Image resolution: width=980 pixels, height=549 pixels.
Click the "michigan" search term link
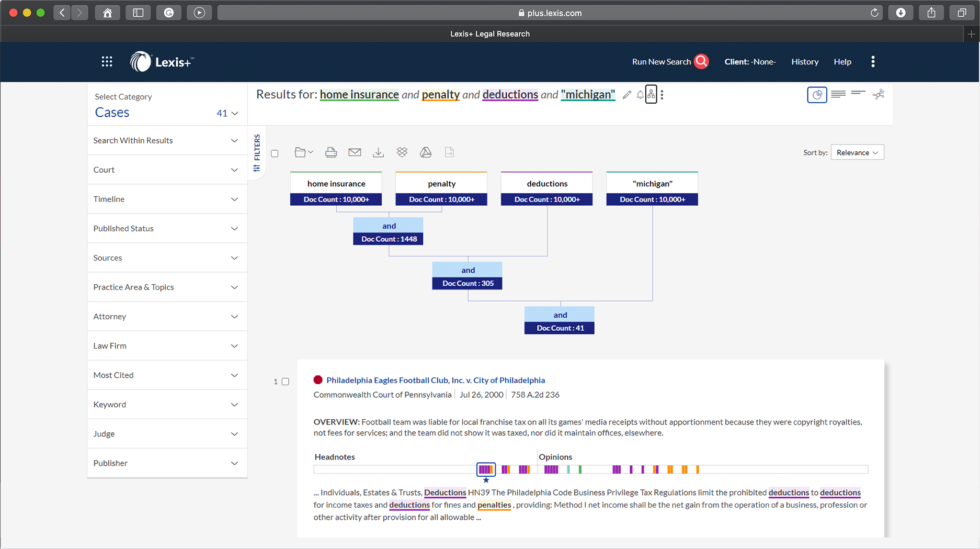coord(588,95)
